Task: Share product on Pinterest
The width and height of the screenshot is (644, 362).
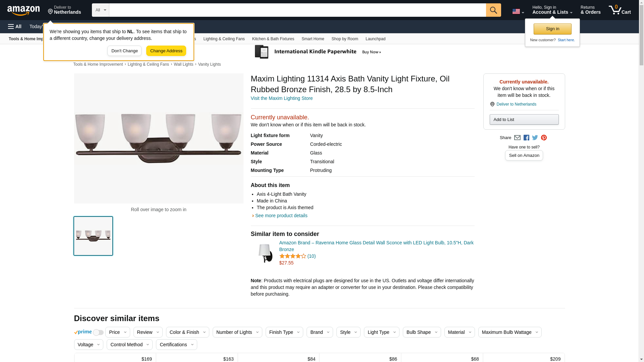Action: tap(544, 138)
